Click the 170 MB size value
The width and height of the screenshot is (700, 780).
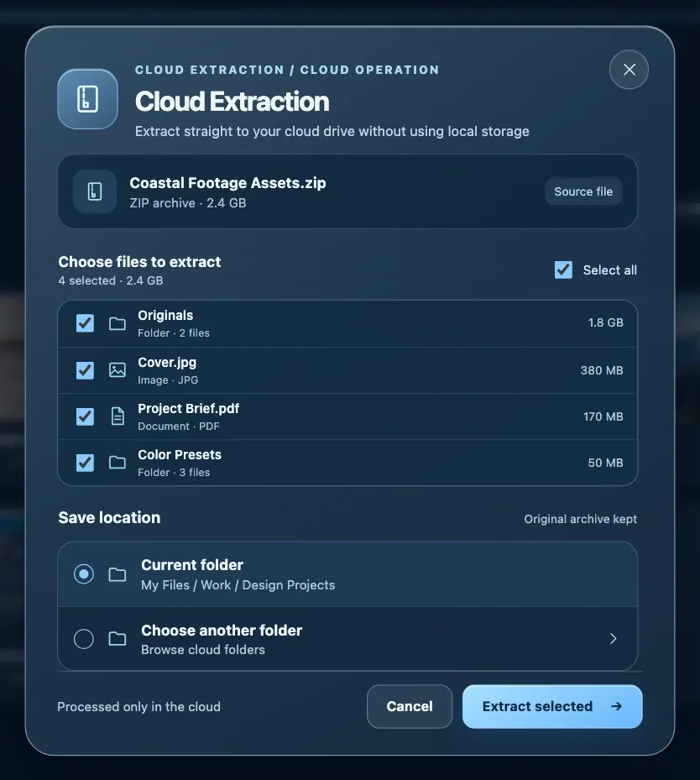(x=603, y=416)
